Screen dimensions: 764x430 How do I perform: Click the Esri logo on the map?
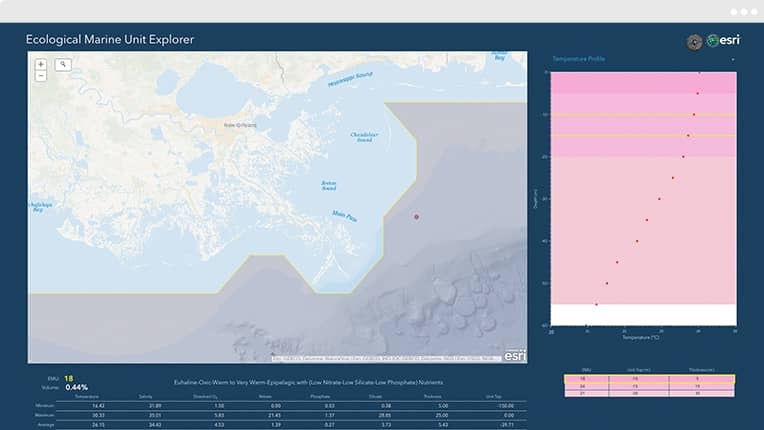(x=515, y=354)
